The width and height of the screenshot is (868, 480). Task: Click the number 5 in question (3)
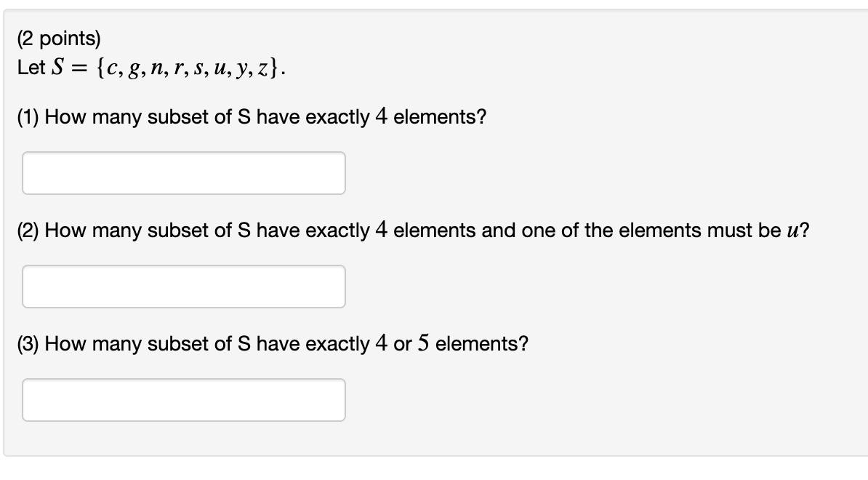[x=424, y=343]
